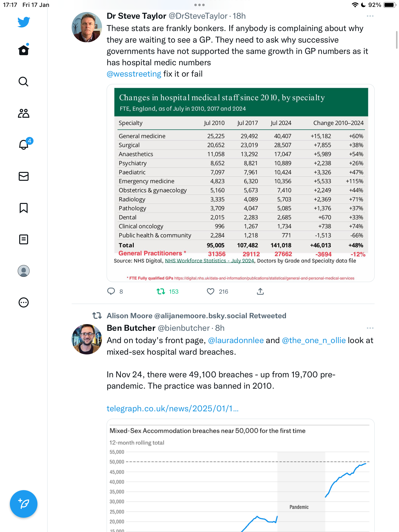Open the hospital medical staff table image
The width and height of the screenshot is (399, 532).
(241, 183)
